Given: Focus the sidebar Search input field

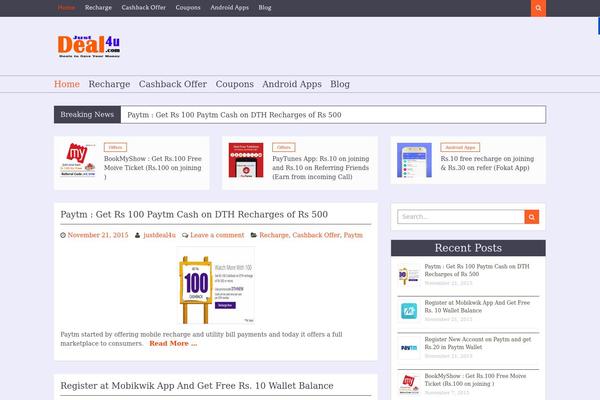Looking at the screenshot, I should tap(461, 217).
